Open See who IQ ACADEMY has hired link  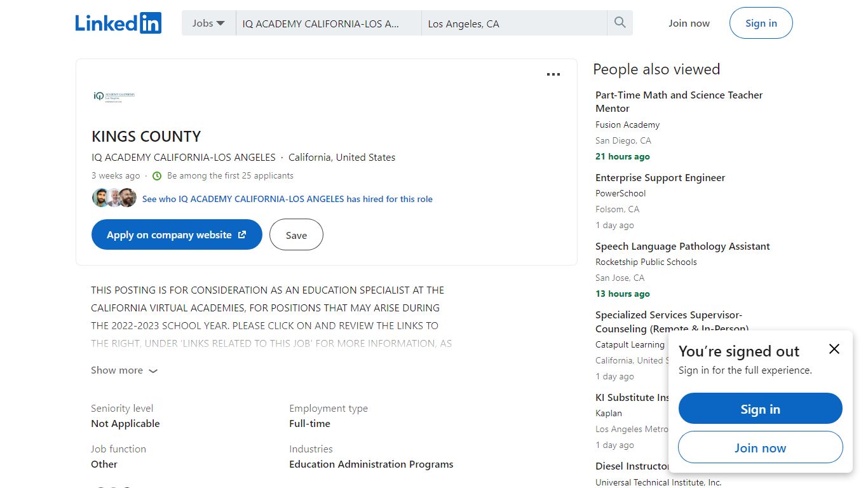point(287,199)
